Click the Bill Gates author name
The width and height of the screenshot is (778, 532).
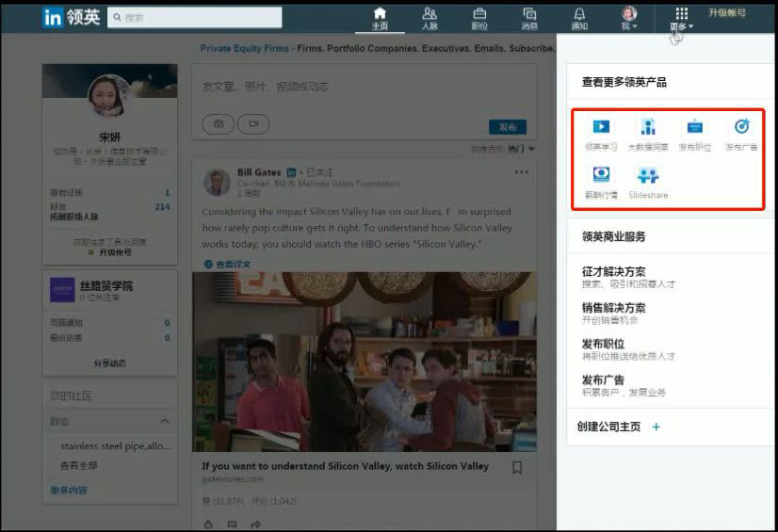click(259, 172)
